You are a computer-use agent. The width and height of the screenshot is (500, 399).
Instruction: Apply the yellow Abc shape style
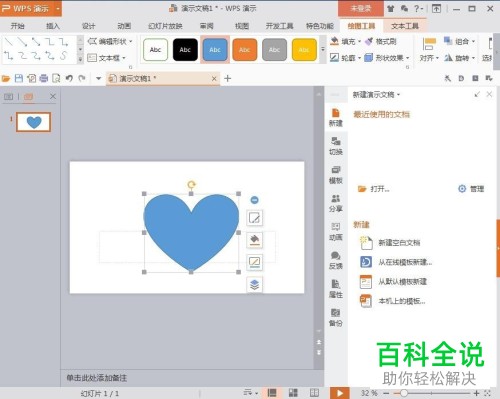click(x=304, y=50)
